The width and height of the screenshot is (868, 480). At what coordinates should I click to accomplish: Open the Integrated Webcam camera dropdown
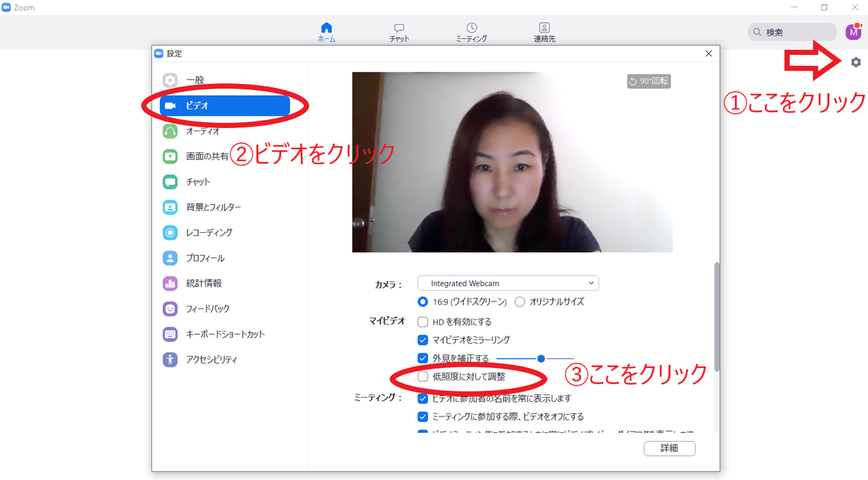(x=508, y=283)
